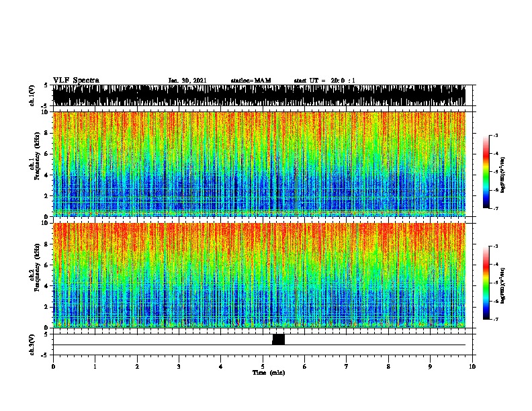
Task: Click the "-7" label on ch.1 colorbar
Action: click(x=496, y=208)
